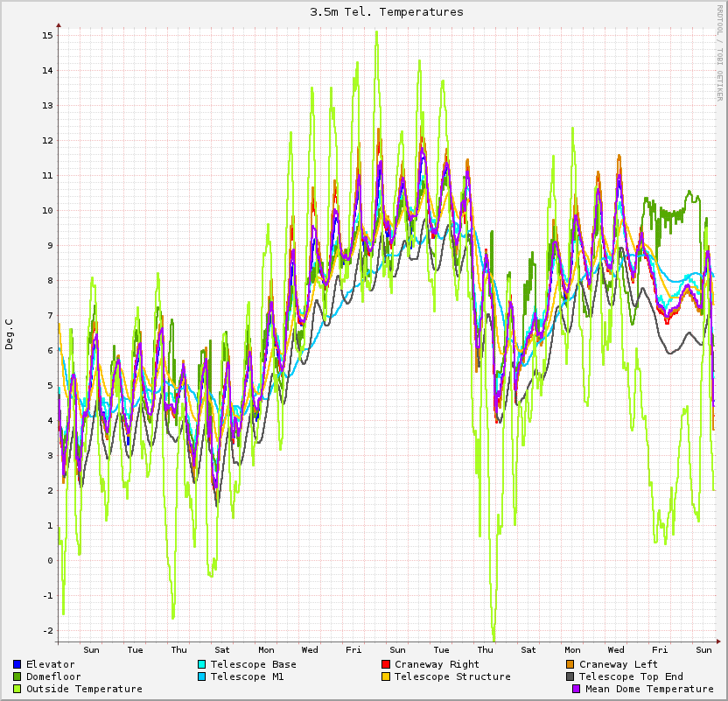This screenshot has height=701, width=728.
Task: Click the "Deg.C" vertical axis label
Action: click(10, 334)
